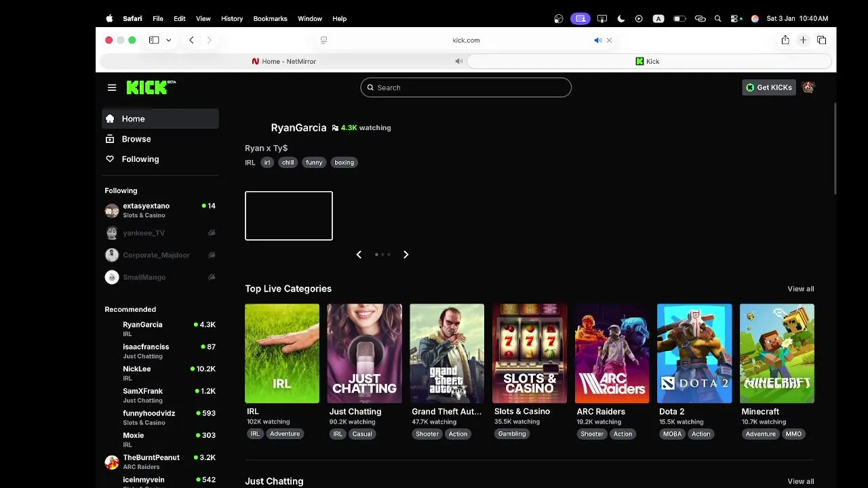
Task: Mute the NetMirror tab speaker icon
Action: 458,61
